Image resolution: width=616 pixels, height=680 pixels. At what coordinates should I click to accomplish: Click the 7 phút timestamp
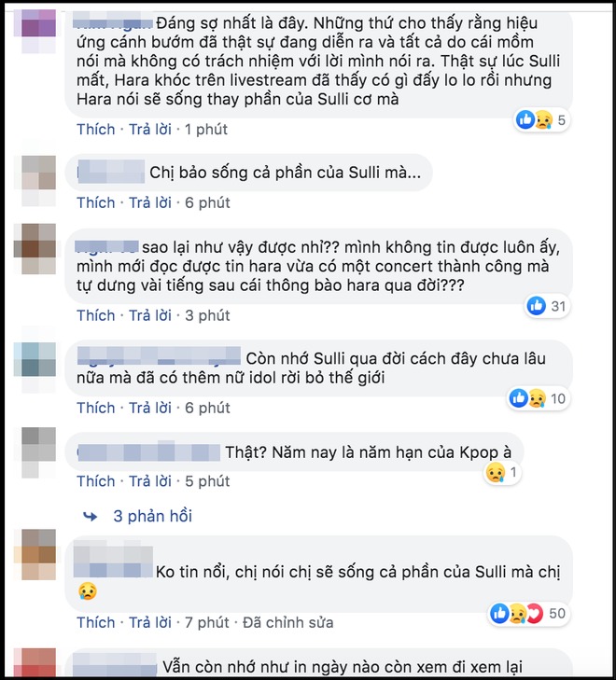pos(207,623)
